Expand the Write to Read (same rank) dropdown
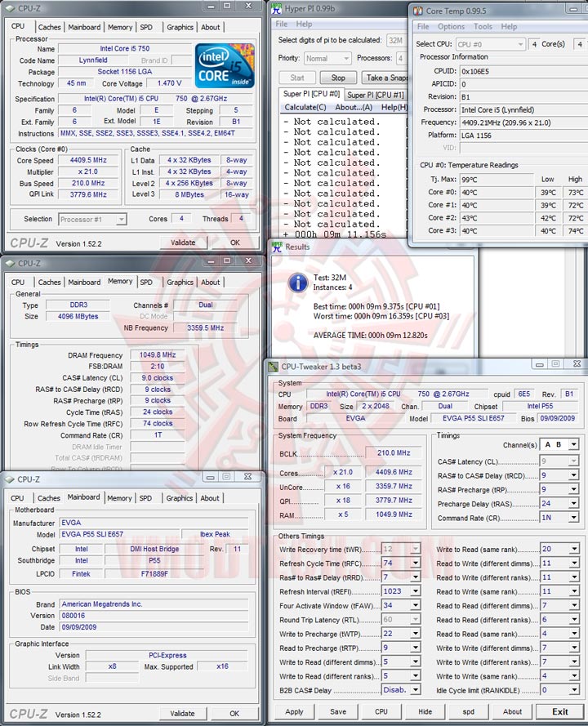This screenshot has height=726, width=588. pyautogui.click(x=574, y=550)
